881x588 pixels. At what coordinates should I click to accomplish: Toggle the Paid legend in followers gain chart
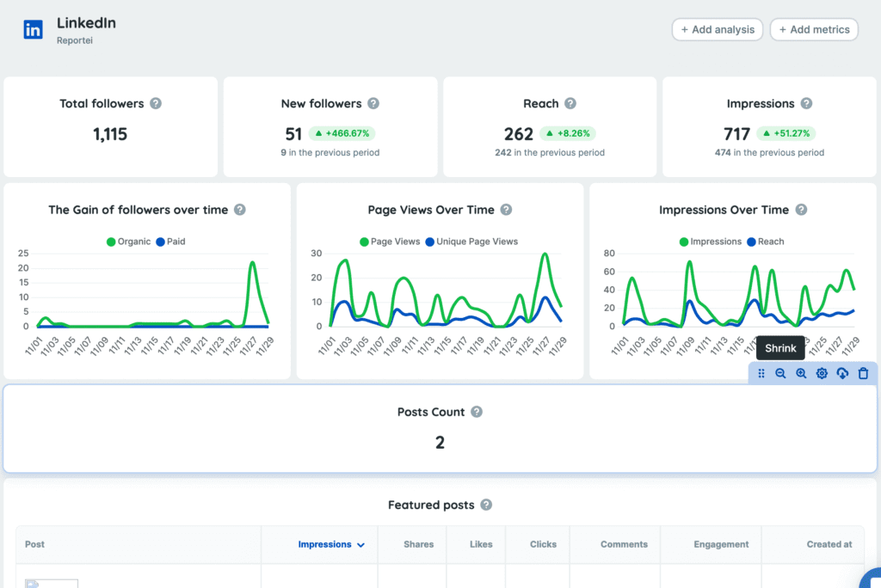pyautogui.click(x=169, y=242)
